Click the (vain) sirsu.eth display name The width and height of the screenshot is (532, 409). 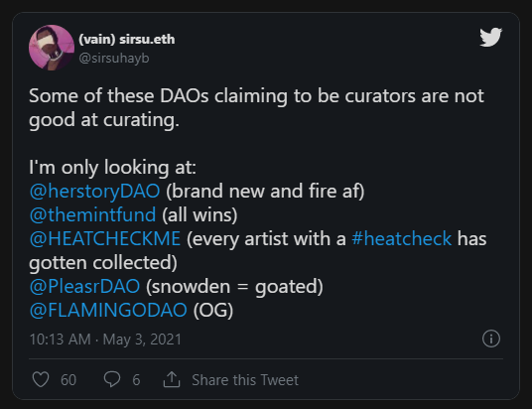(127, 40)
